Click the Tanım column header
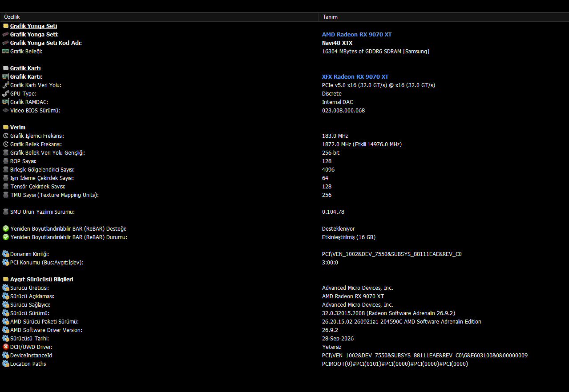 pos(444,17)
